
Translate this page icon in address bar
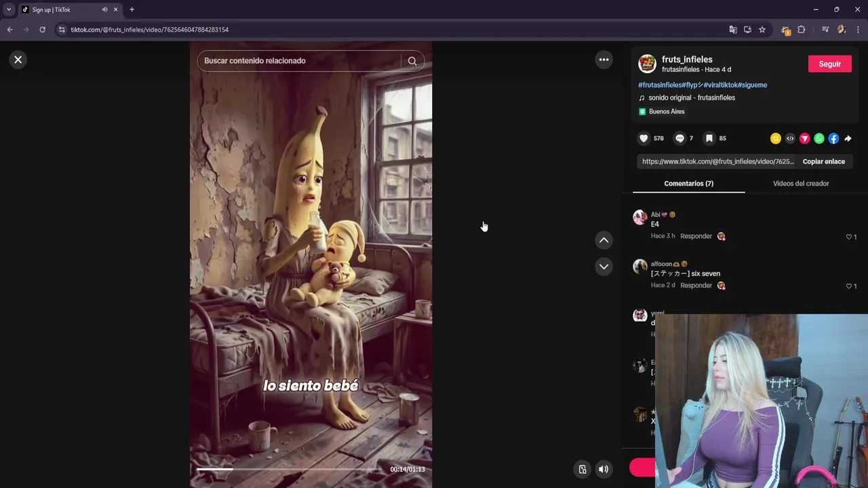pos(733,30)
